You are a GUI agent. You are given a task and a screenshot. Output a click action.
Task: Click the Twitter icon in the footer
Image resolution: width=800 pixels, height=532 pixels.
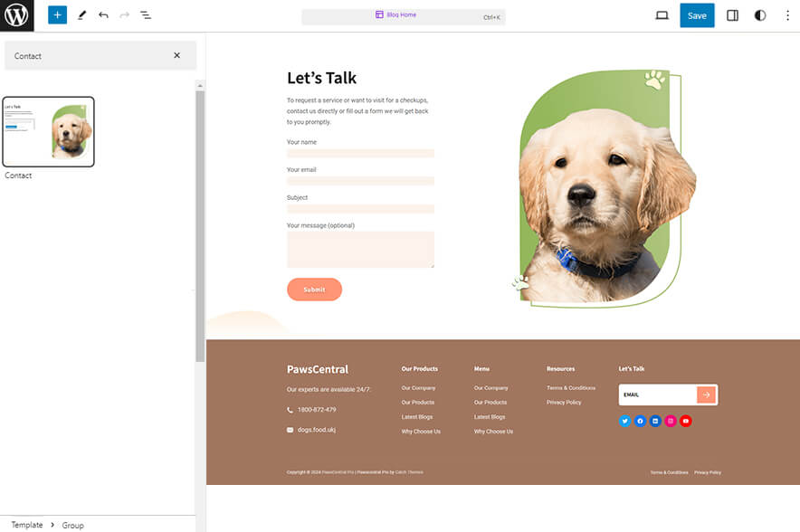[x=624, y=421]
